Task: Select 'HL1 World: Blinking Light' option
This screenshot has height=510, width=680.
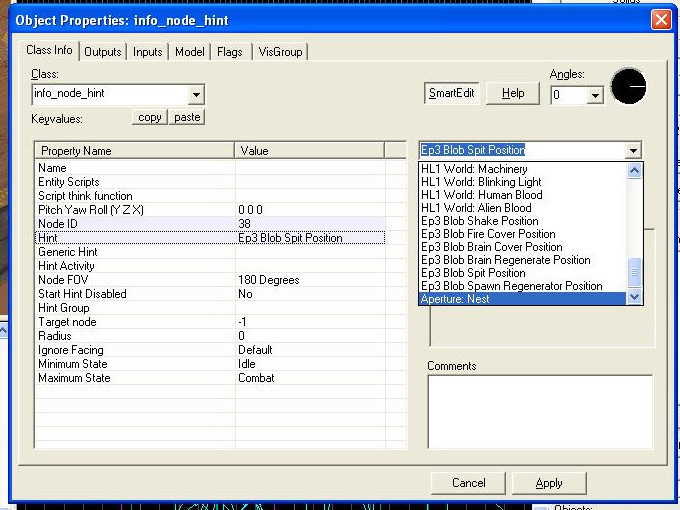Action: (x=523, y=182)
